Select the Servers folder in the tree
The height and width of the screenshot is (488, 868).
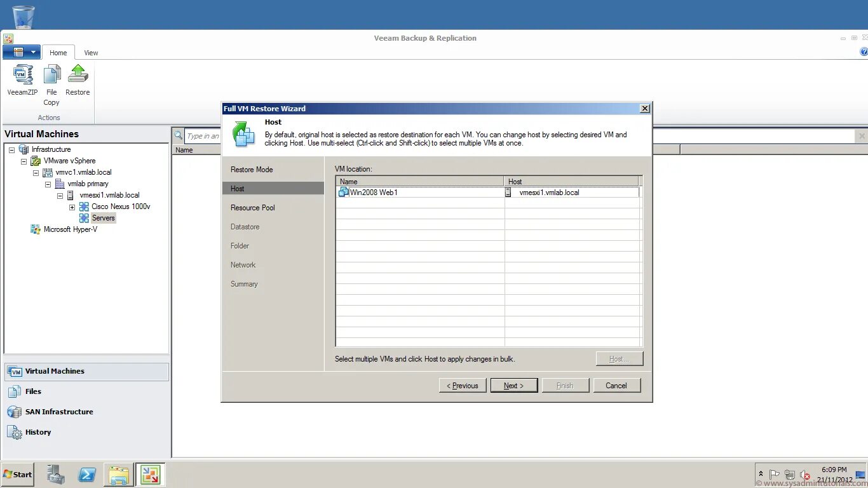click(104, 218)
